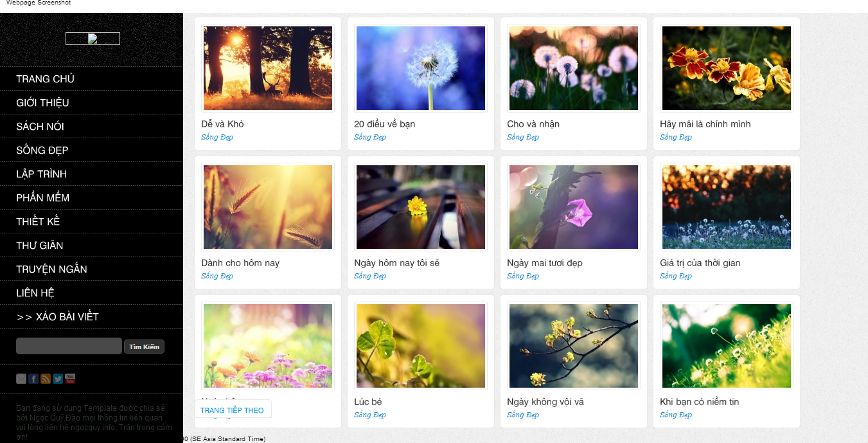
Task: Select SÁCH NÓI in the sidebar menu
Action: (91, 126)
